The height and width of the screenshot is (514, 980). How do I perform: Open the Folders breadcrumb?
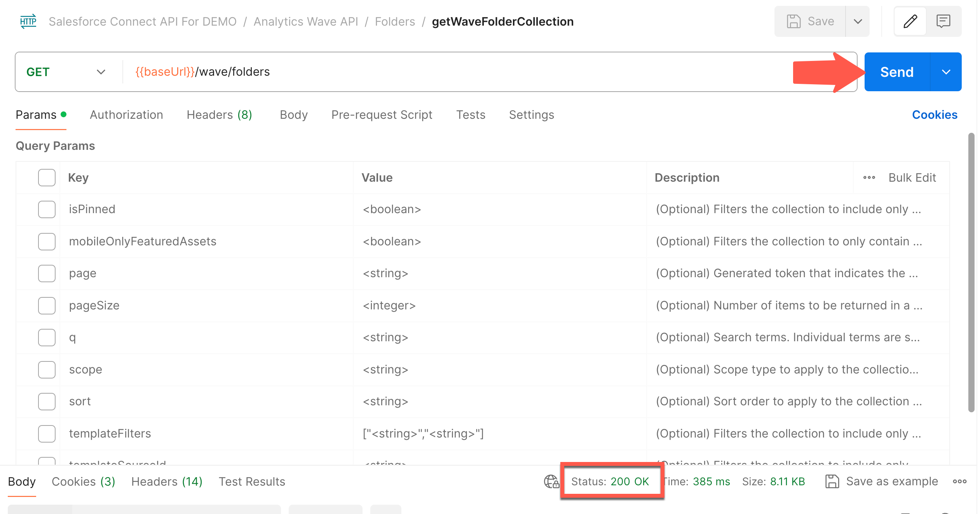[395, 21]
